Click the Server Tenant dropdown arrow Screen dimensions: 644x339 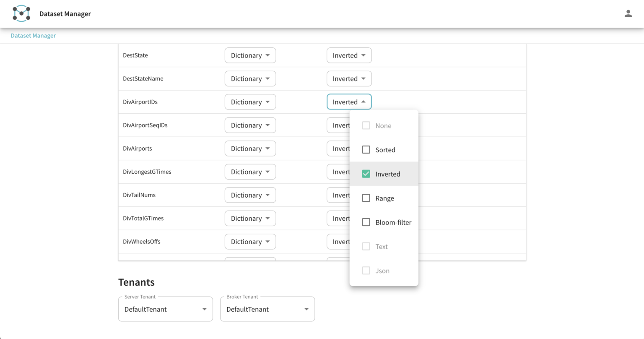click(x=205, y=309)
